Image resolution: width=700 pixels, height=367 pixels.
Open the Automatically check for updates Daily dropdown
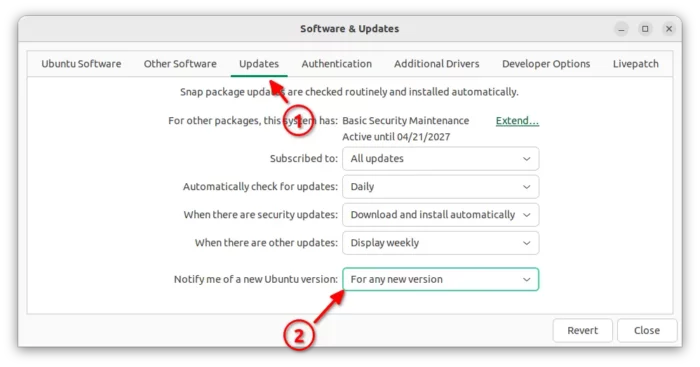[x=441, y=187]
